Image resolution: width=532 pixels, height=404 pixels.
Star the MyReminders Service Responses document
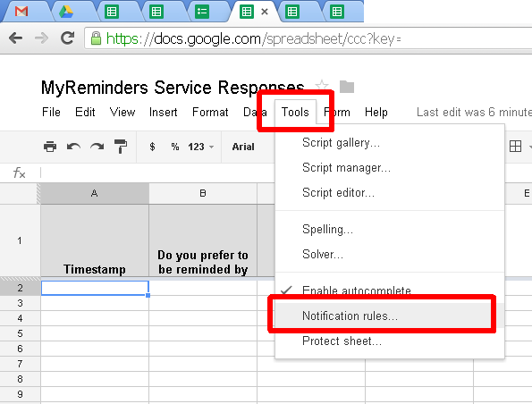coord(322,86)
